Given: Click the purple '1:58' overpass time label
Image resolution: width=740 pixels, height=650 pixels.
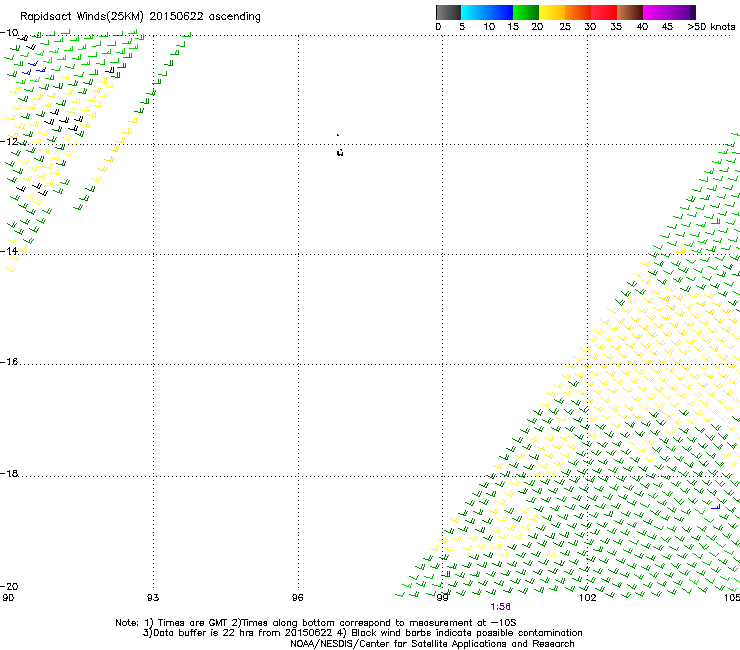Looking at the screenshot, I should 500,607.
